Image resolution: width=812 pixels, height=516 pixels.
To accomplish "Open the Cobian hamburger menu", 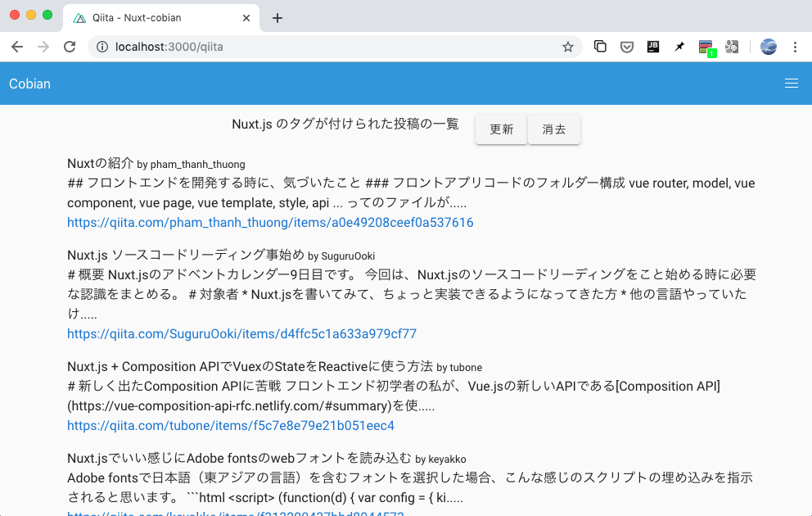I will [792, 84].
